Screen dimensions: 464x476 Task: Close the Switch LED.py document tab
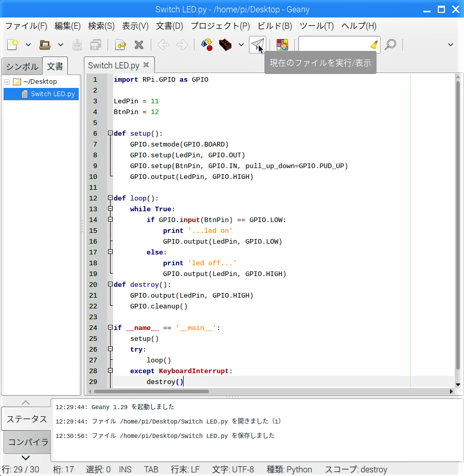pos(146,65)
